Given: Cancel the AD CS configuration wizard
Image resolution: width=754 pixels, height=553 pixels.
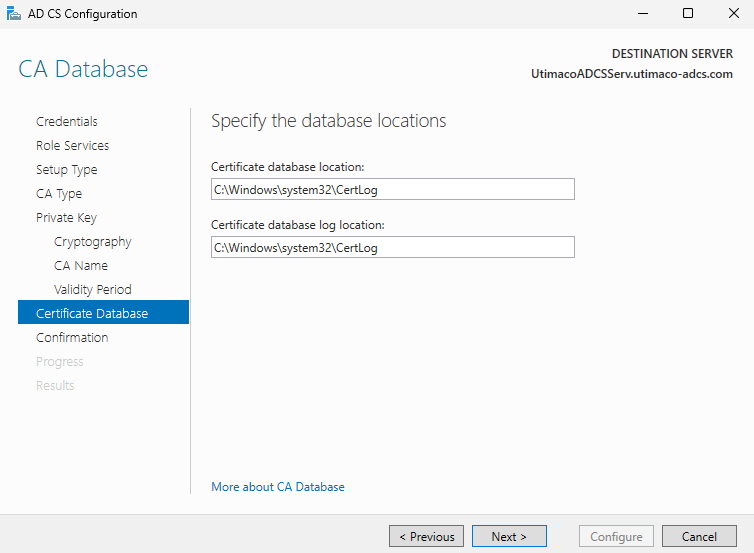Looking at the screenshot, I should (x=699, y=537).
